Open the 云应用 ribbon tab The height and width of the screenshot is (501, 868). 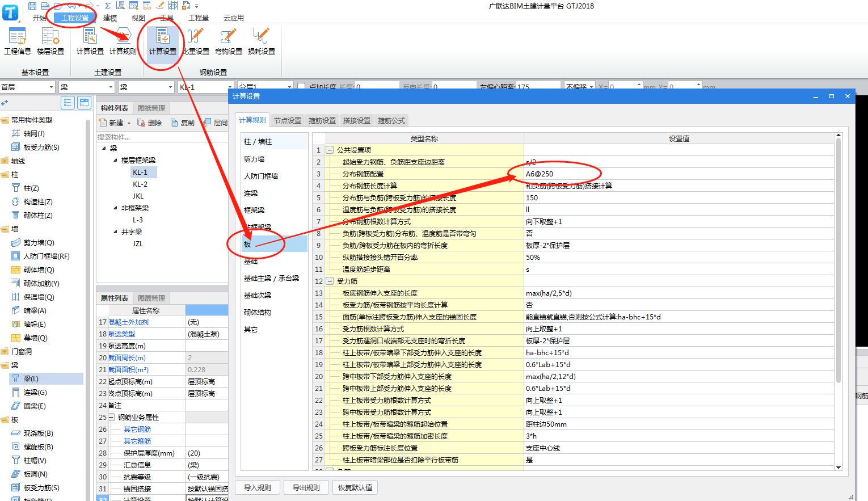click(233, 18)
